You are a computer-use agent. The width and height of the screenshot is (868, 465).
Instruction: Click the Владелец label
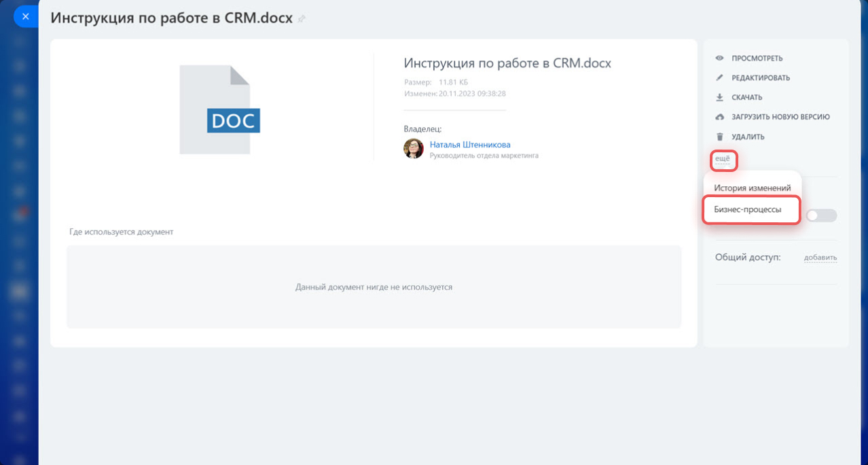click(422, 128)
